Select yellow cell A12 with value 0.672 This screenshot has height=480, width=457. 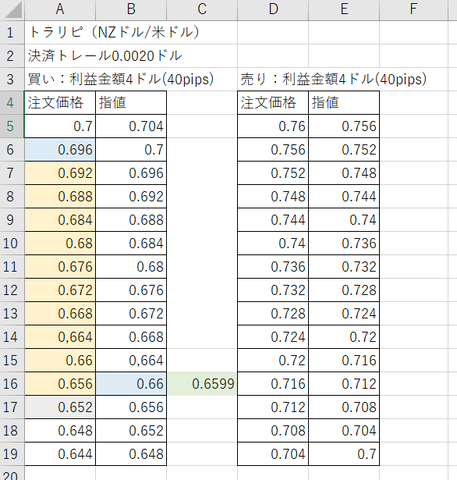point(60,290)
